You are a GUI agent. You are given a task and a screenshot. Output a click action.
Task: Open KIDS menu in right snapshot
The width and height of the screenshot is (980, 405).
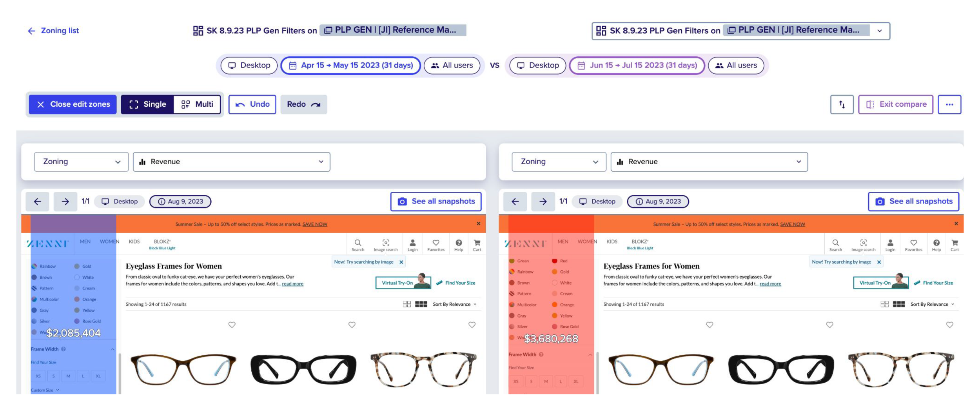coord(612,242)
